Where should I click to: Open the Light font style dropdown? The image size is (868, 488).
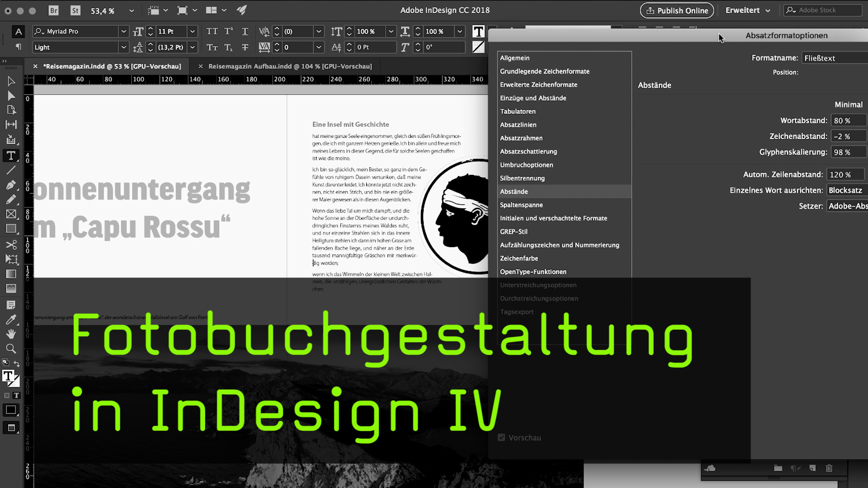pyautogui.click(x=123, y=47)
